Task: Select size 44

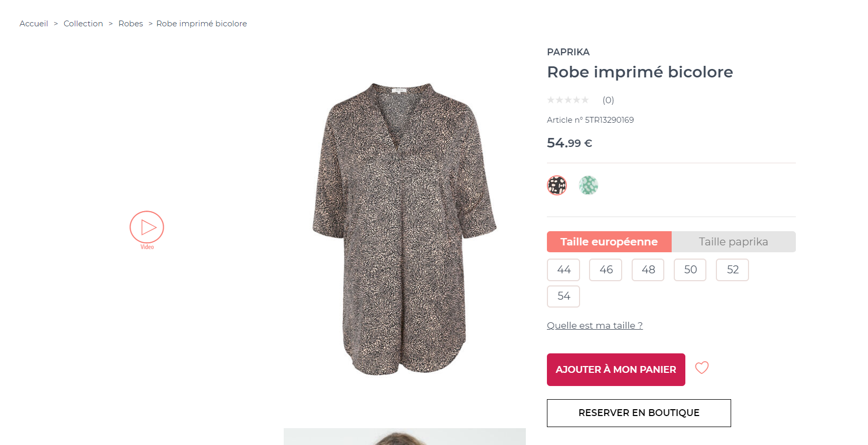Action: coord(563,270)
